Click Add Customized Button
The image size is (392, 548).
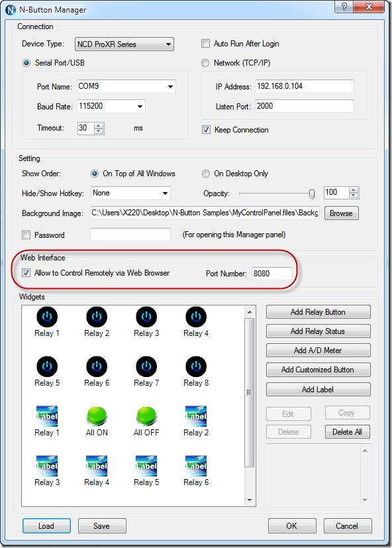(318, 370)
